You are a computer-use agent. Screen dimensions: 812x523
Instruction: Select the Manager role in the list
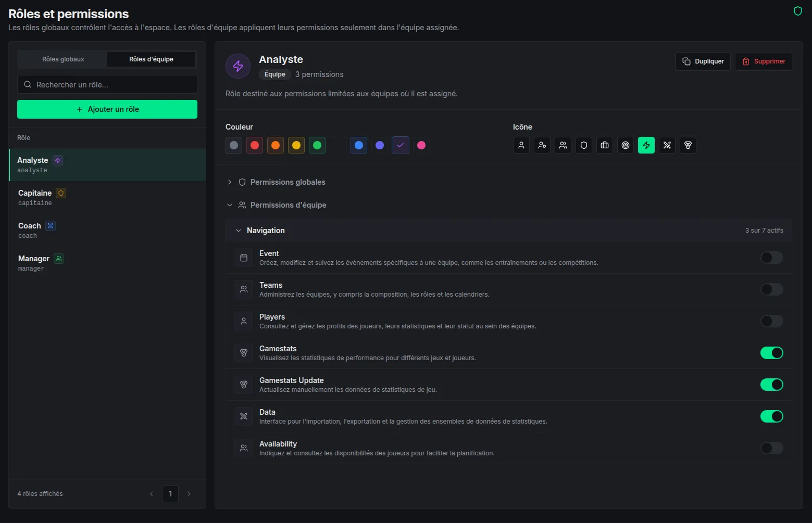click(107, 263)
